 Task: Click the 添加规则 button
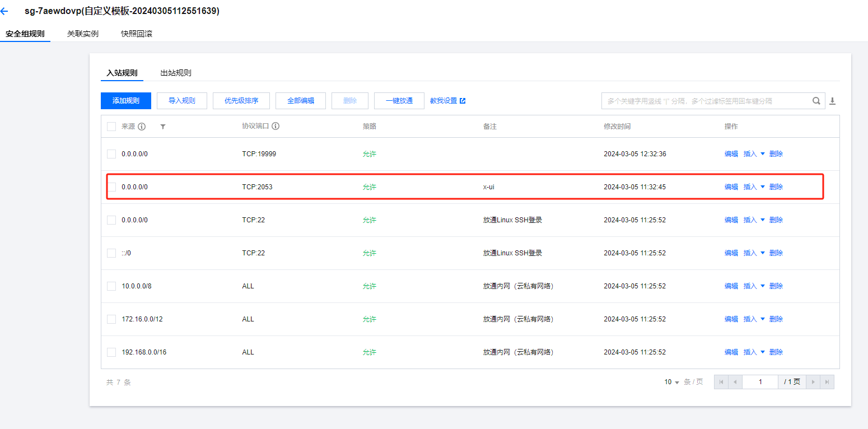click(126, 101)
